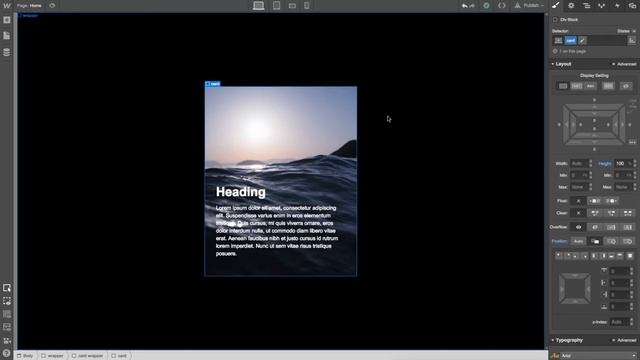Step the z-index value
Screen dimensions: 640x360
[x=632, y=322]
